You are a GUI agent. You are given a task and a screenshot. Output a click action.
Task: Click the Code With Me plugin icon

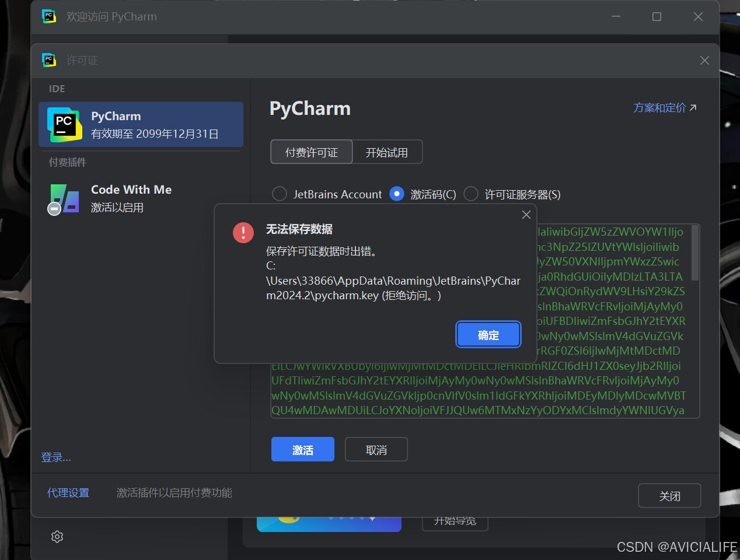64,199
